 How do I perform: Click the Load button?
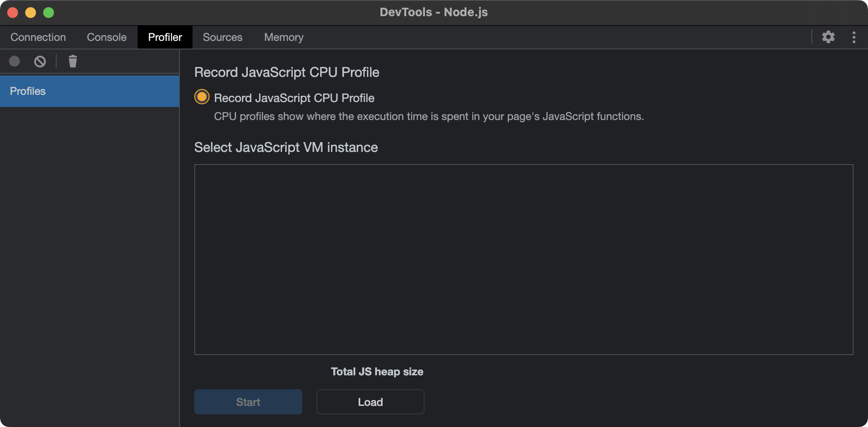(x=370, y=402)
